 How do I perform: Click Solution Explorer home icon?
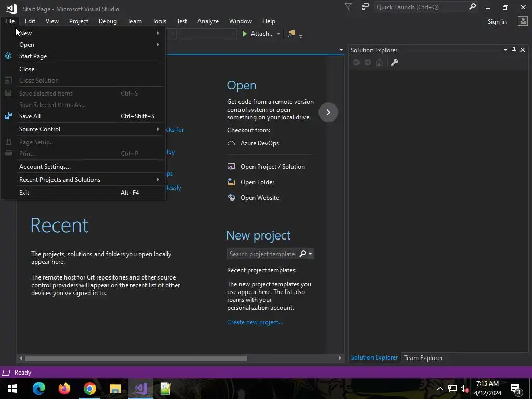pyautogui.click(x=379, y=62)
